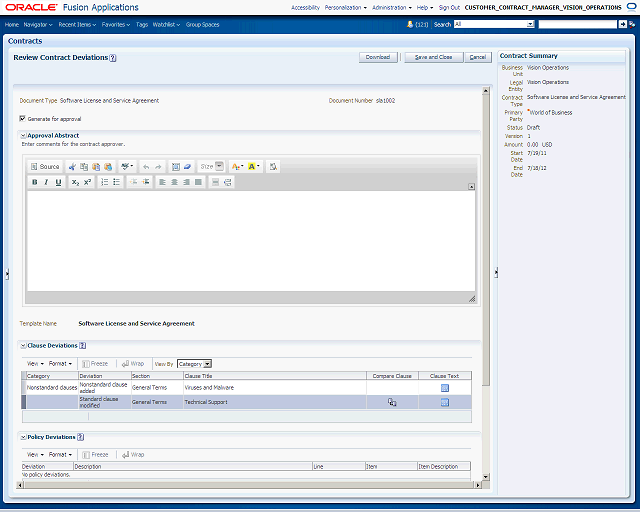Click the Paste icon in the editor
This screenshot has width=640, height=512.
click(x=96, y=167)
